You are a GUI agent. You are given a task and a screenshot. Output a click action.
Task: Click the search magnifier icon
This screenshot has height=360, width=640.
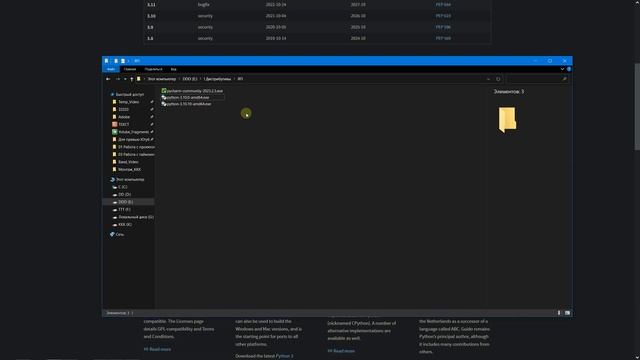564,79
